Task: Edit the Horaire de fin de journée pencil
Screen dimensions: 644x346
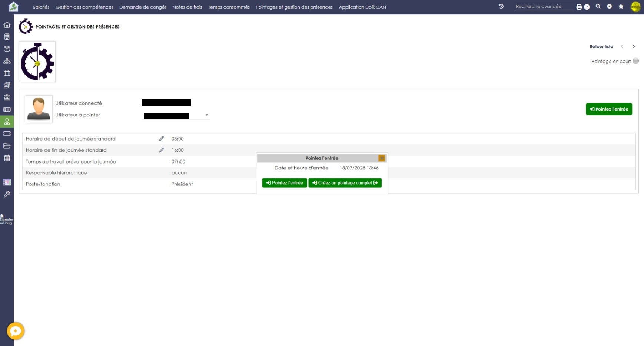Action: coord(162,150)
